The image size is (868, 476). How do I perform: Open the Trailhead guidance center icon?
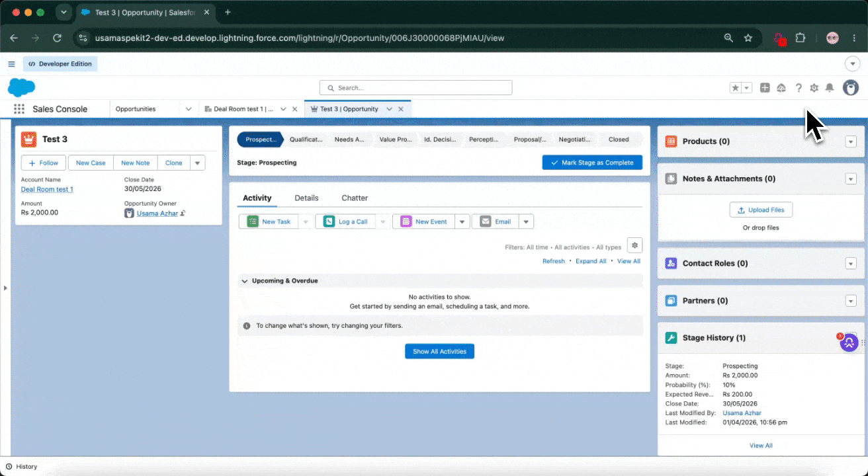pos(781,88)
